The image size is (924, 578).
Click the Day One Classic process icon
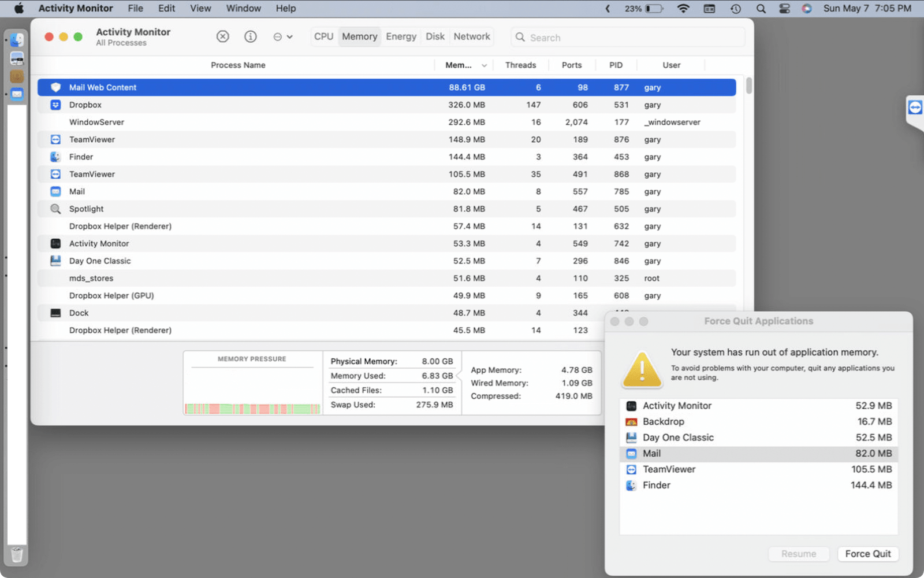55,261
